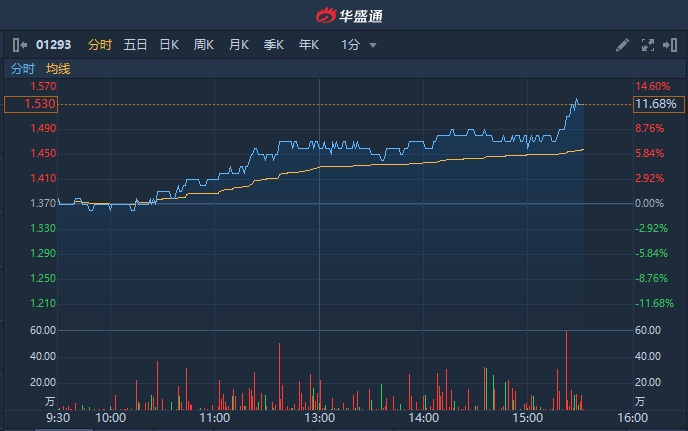Switch to 日K daily candlestick view

(x=169, y=45)
